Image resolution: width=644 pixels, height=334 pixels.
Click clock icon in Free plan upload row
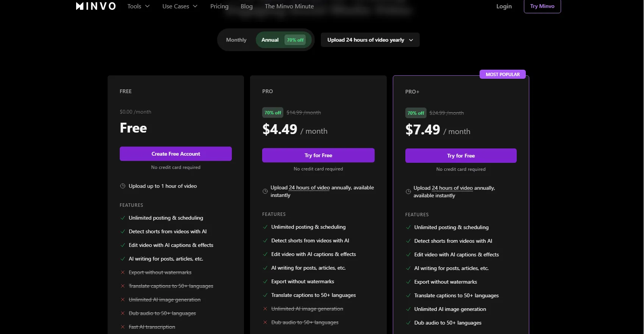coord(123,186)
